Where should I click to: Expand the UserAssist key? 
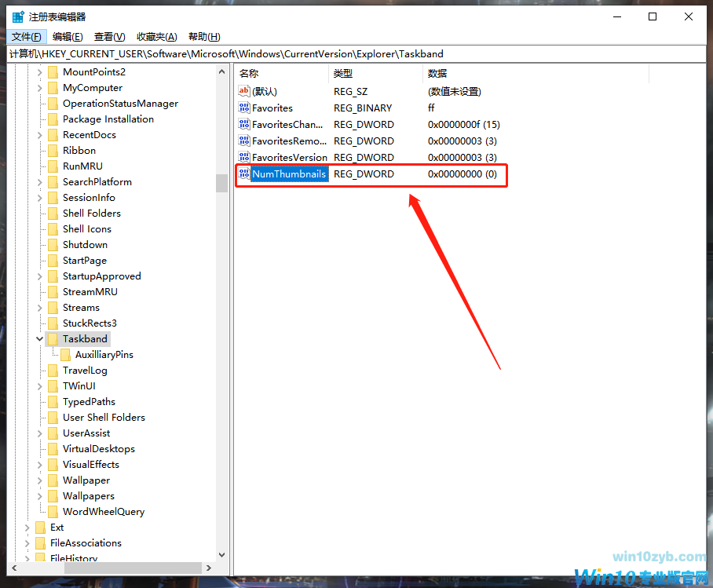pyautogui.click(x=39, y=433)
